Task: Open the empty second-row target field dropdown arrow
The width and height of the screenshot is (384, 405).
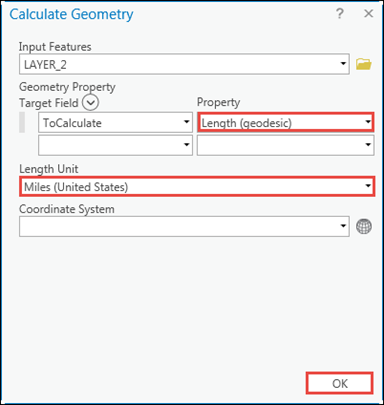Action: [x=187, y=145]
